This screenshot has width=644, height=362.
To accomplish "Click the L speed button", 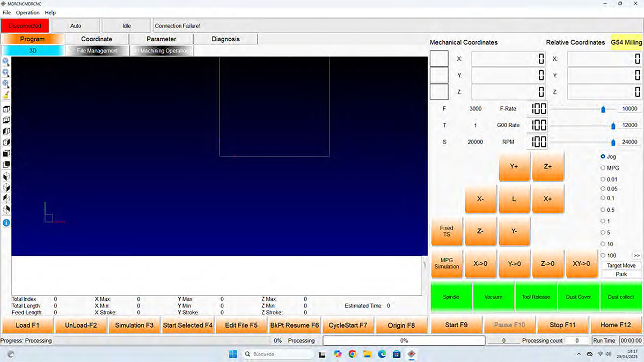I will [514, 198].
